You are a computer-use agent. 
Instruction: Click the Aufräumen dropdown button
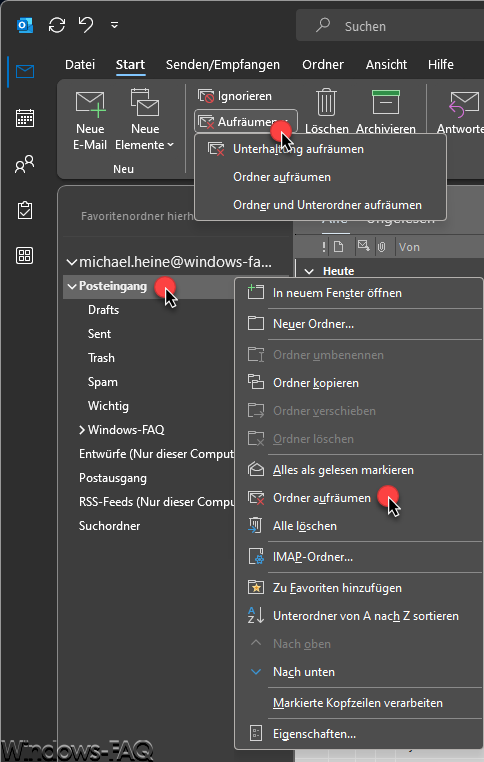(246, 121)
